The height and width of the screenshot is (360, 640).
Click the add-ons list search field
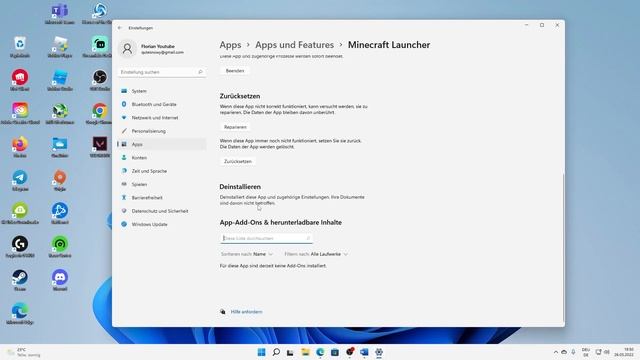coord(266,238)
